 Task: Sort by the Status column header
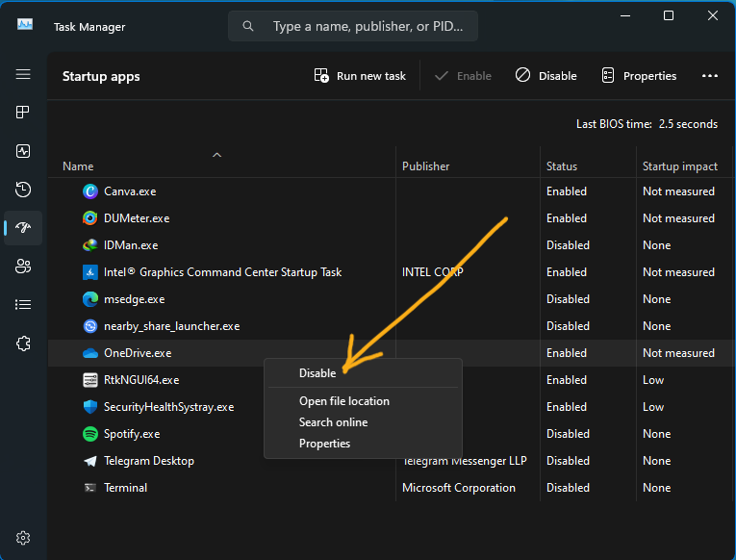(562, 166)
